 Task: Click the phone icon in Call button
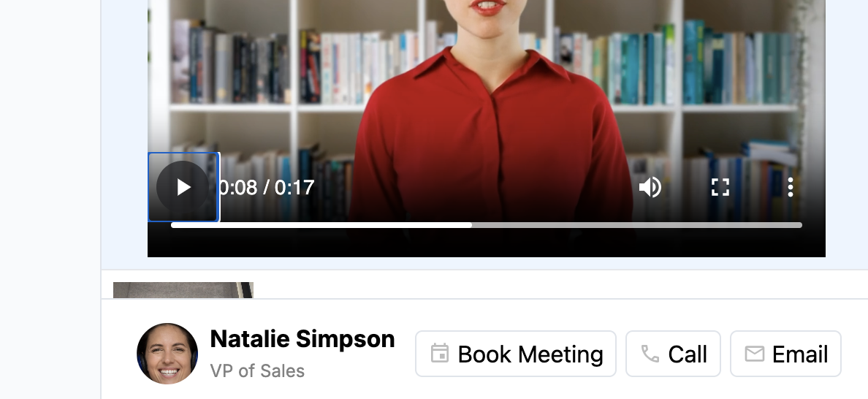tap(650, 354)
